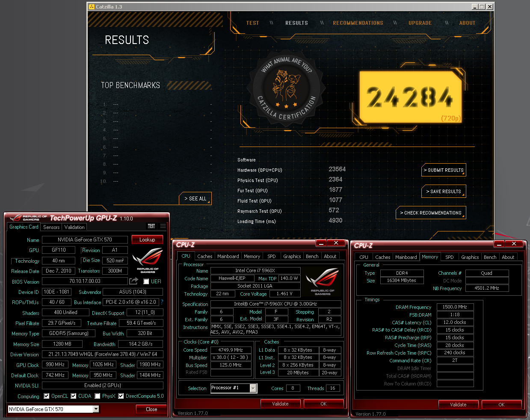Screen dimensions: 530x420
Task: Click the DRAM Frequency value 1500.0 MHz
Action: 455,307
